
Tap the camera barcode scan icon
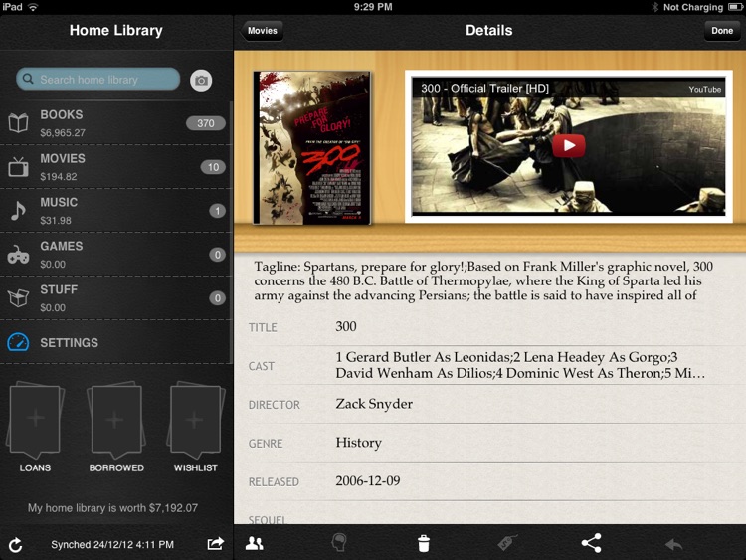pyautogui.click(x=201, y=80)
